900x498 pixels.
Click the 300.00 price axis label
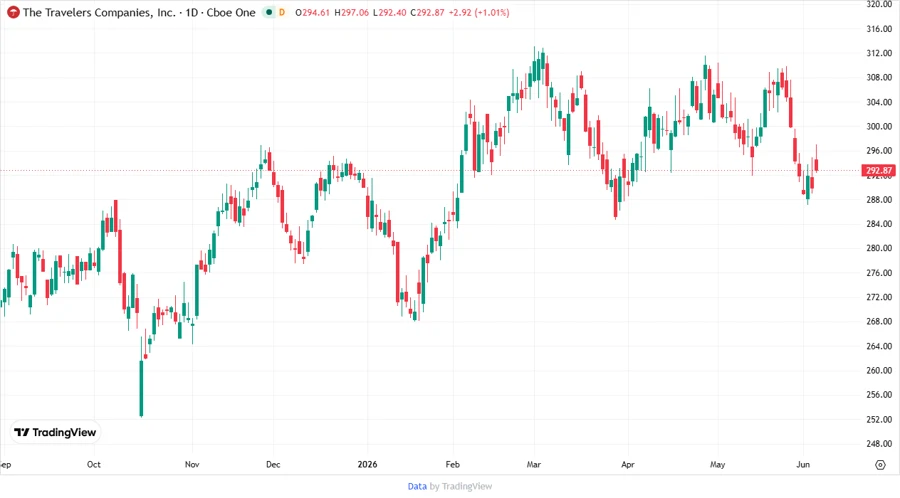879,126
